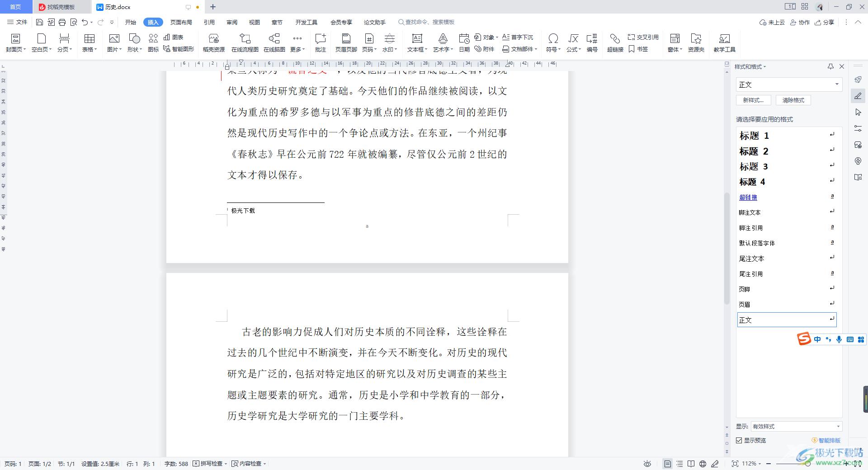Add a 书签 bookmark
This screenshot has width=868, height=470.
(x=638, y=49)
